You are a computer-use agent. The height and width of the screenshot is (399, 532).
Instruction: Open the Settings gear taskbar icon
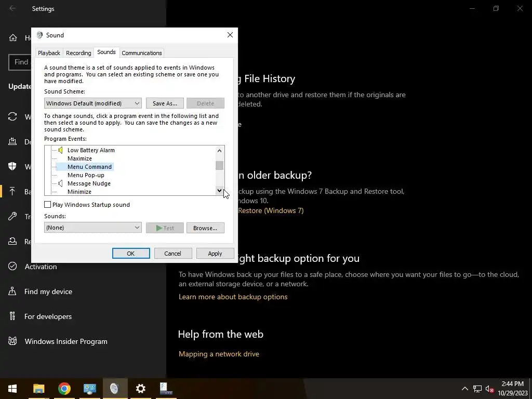click(140, 389)
